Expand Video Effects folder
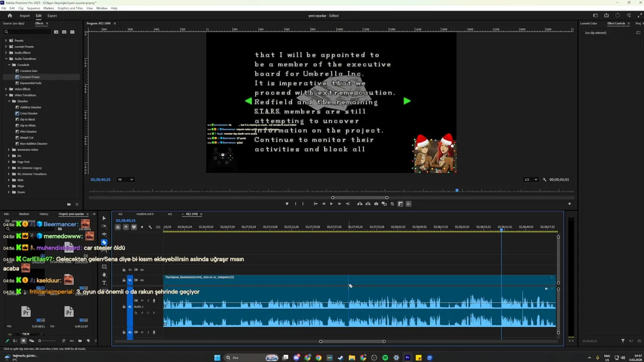 tap(6, 89)
